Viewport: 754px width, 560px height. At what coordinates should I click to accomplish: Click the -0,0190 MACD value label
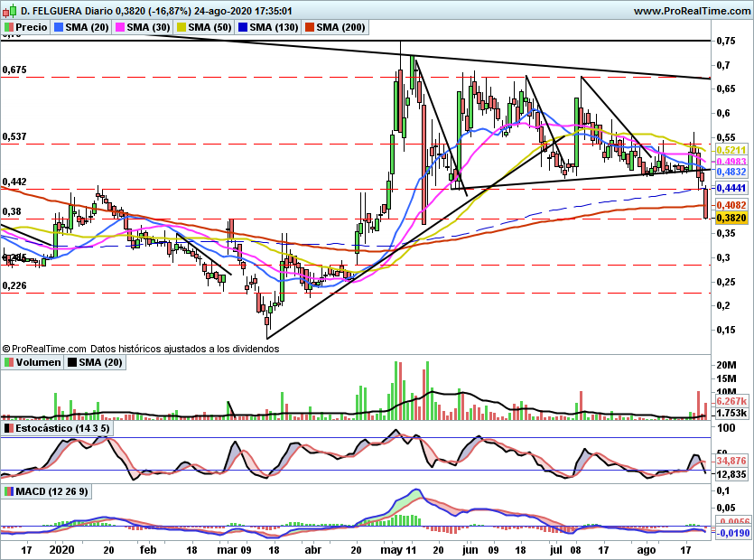click(x=733, y=533)
